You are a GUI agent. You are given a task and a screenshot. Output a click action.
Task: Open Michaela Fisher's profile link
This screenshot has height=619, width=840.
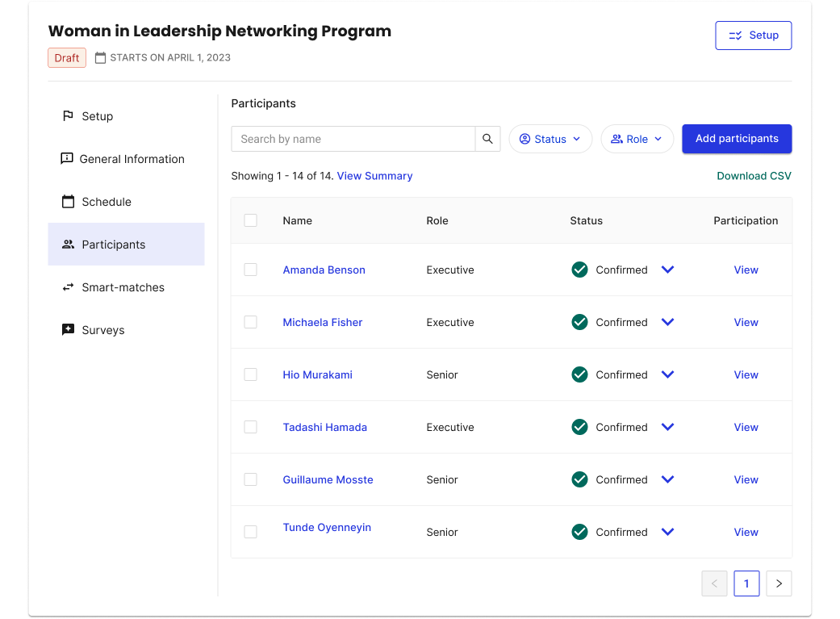click(323, 322)
